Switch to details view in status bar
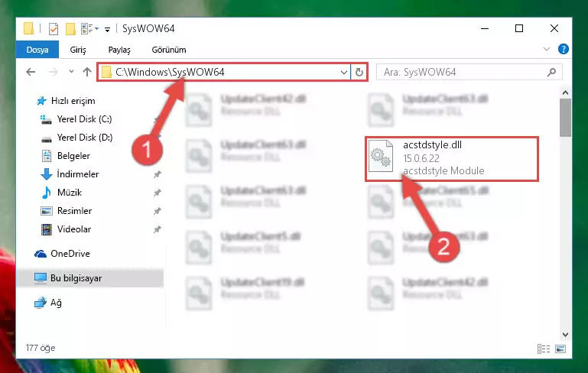 pyautogui.click(x=544, y=349)
